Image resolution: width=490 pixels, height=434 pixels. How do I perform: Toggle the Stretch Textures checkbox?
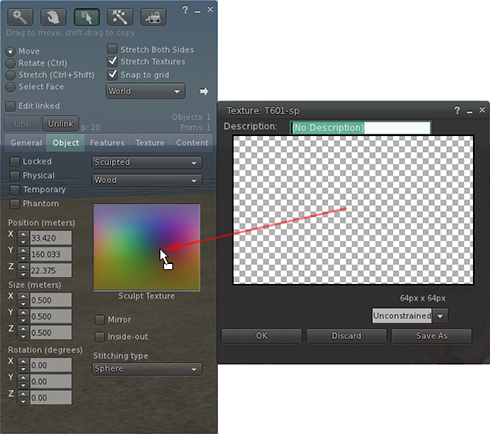tap(112, 61)
